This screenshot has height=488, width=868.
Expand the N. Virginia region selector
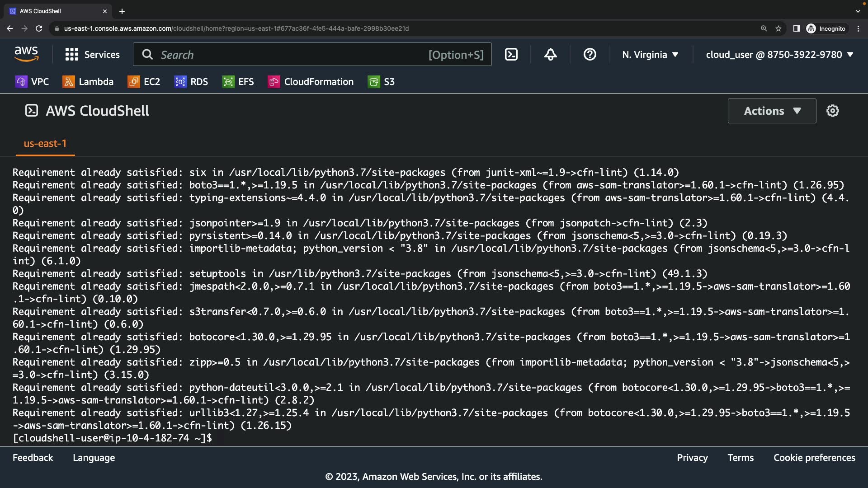point(650,55)
